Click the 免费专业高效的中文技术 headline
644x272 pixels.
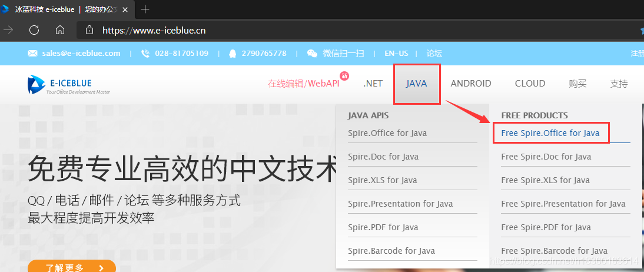(183, 169)
